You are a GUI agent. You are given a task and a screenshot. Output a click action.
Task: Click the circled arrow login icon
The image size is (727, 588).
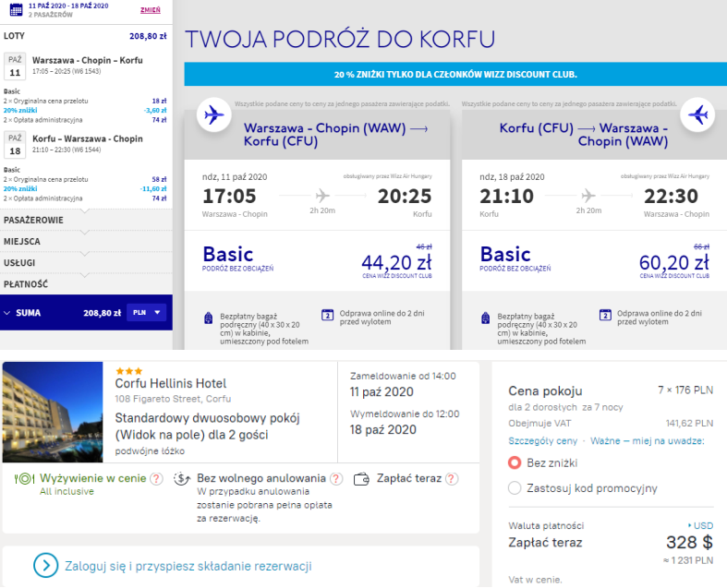click(46, 565)
